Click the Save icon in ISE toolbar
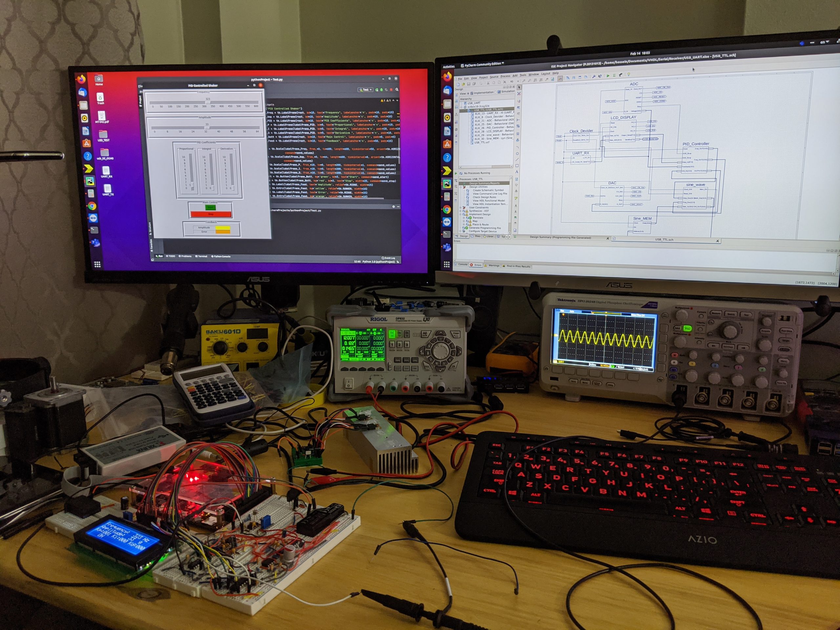 click(x=469, y=84)
